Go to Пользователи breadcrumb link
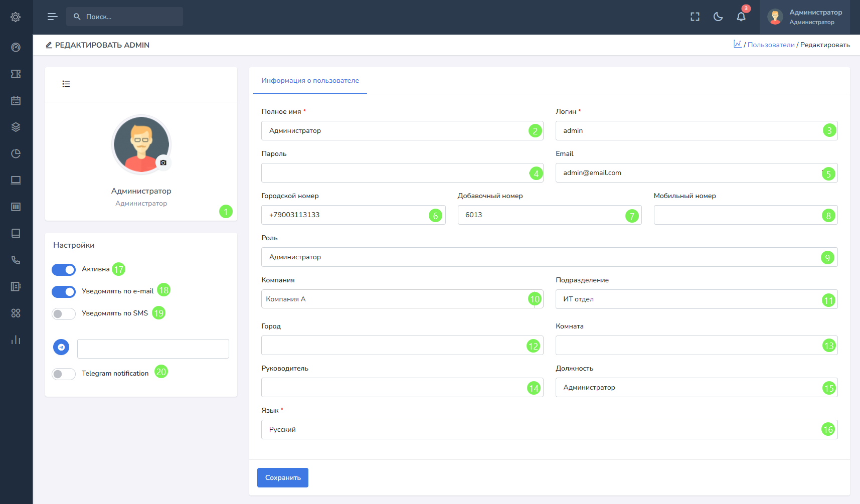Viewport: 860px width, 504px height. 771,45
